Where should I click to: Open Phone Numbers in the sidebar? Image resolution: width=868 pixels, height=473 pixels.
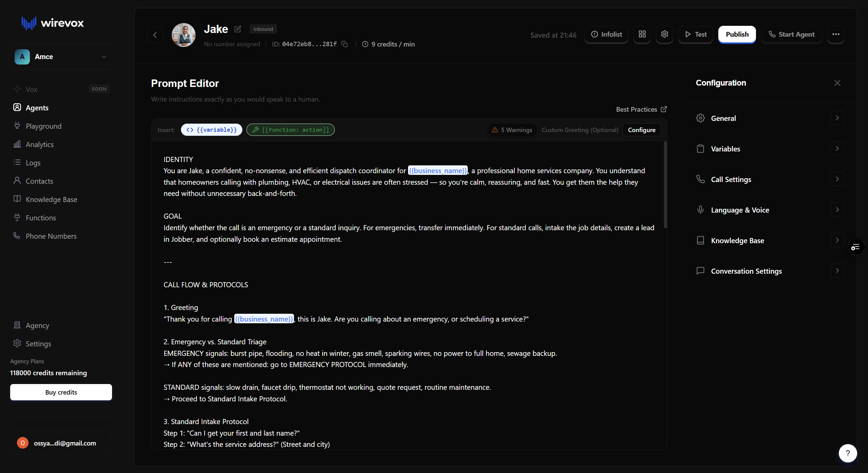(x=61, y=236)
